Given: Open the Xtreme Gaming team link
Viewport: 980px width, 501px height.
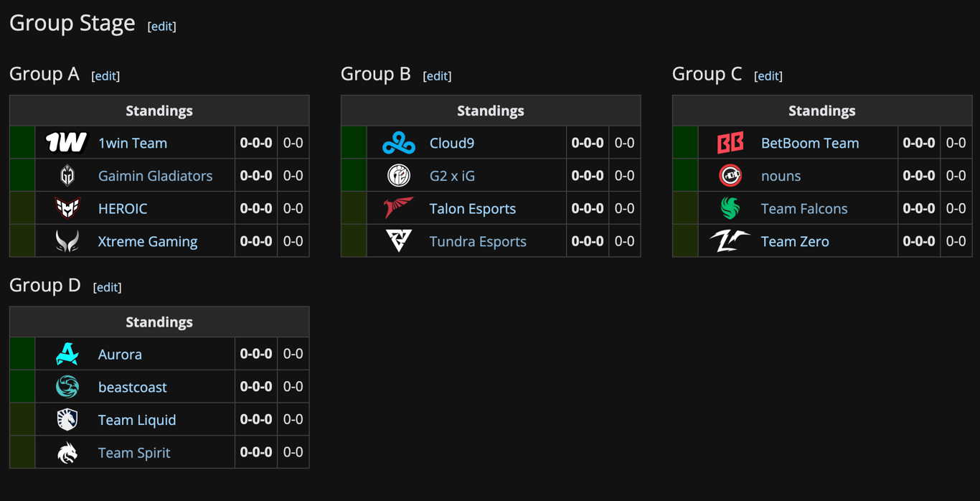Looking at the screenshot, I should 148,242.
